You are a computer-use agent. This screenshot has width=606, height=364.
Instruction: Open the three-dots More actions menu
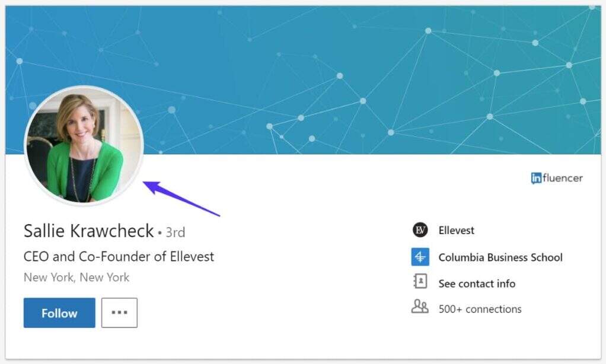pos(119,312)
